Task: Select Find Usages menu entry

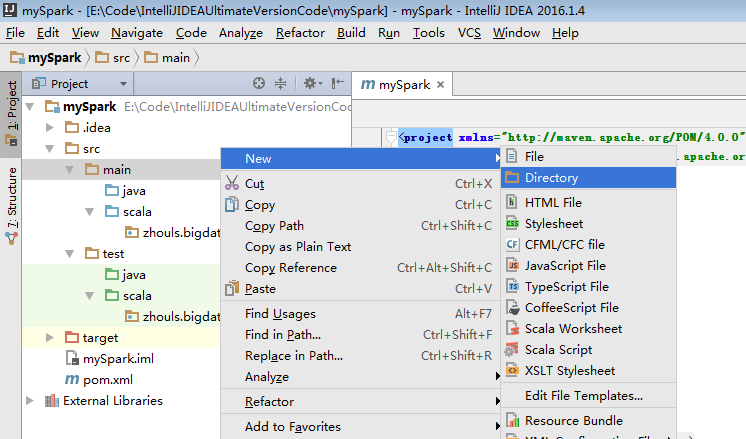Action: (361, 313)
